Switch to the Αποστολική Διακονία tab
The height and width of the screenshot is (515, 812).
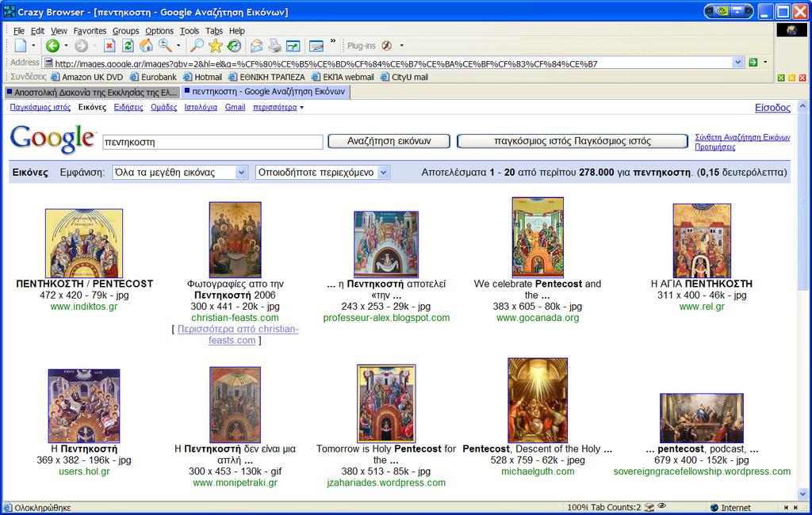coord(92,92)
